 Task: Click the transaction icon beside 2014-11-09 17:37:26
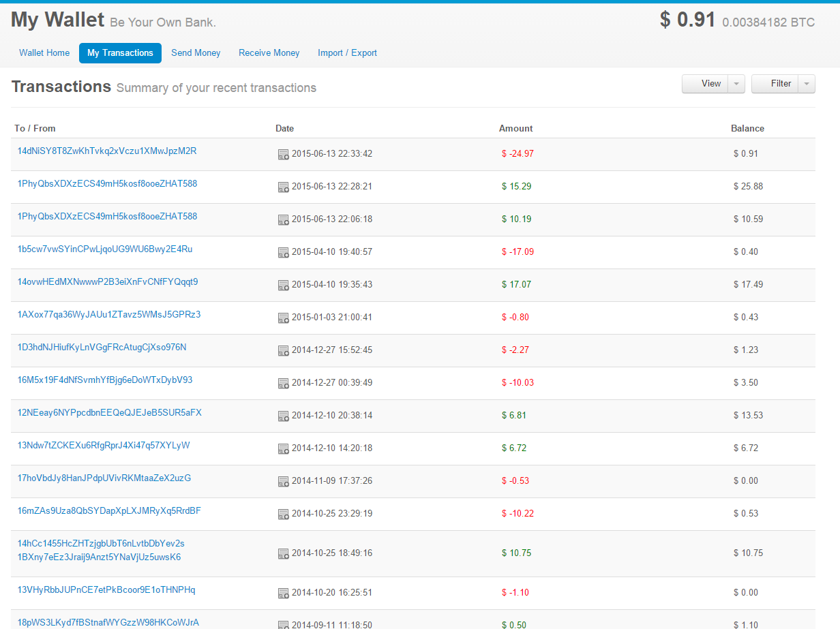click(283, 482)
